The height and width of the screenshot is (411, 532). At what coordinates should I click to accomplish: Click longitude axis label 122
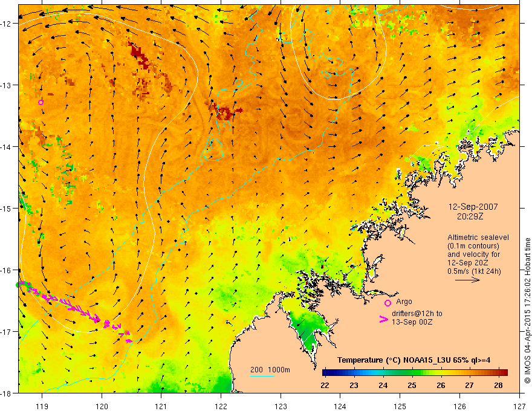(221, 406)
